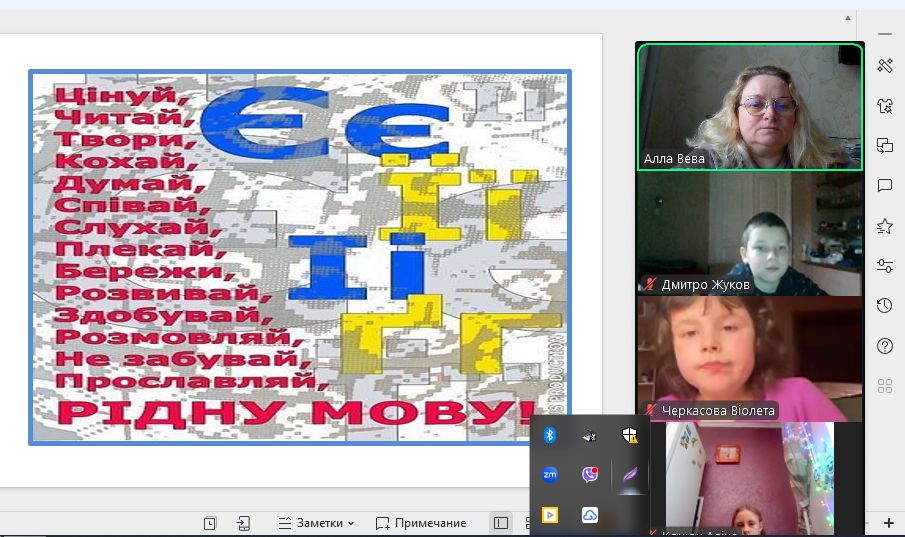Select Дмитро Жуков video tile

749,234
